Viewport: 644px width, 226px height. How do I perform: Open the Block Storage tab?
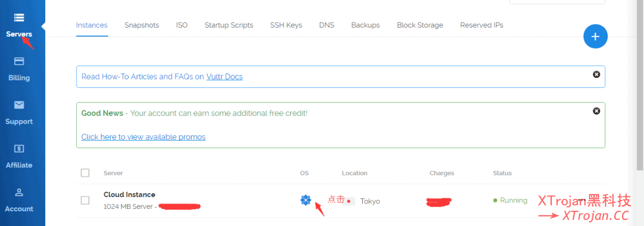tap(420, 25)
